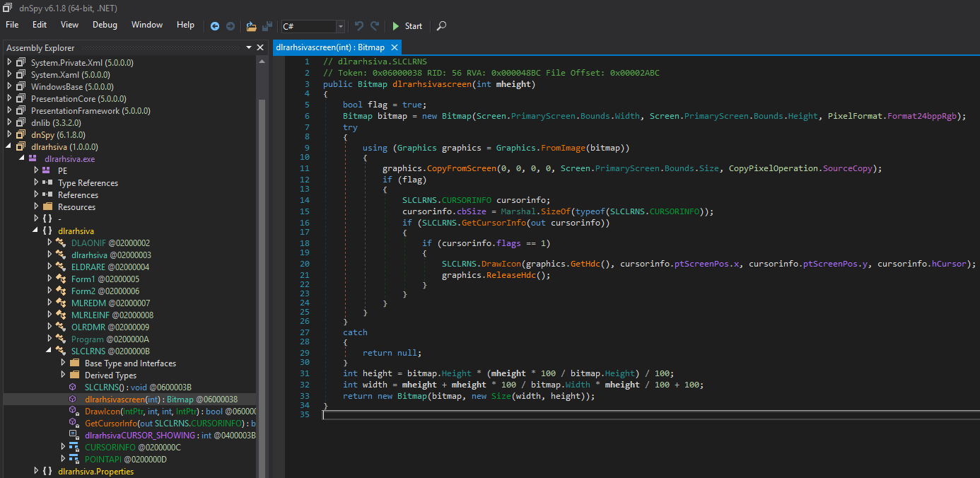Expand the CURSORINFO nested type

tap(63, 447)
